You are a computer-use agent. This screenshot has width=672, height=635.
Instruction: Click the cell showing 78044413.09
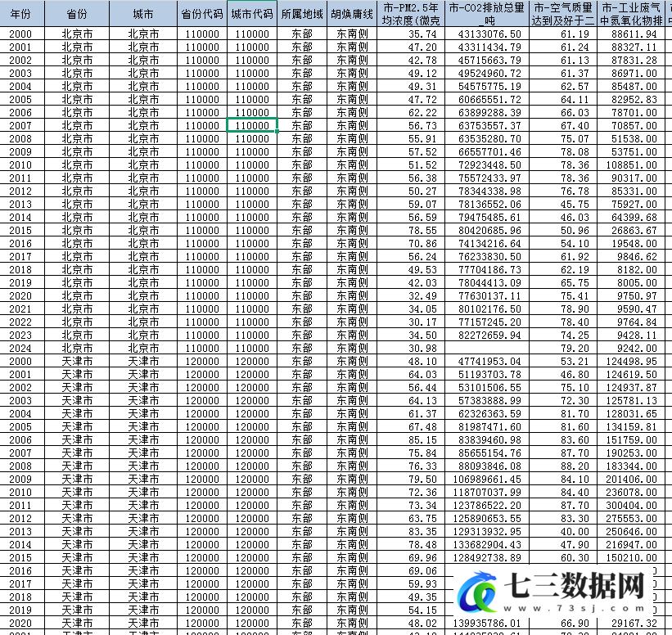tap(487, 283)
